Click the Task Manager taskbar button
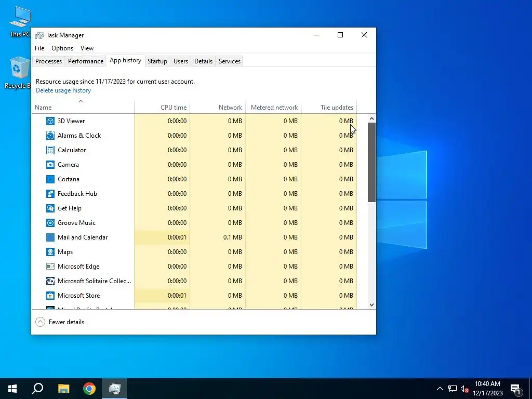 pos(115,389)
